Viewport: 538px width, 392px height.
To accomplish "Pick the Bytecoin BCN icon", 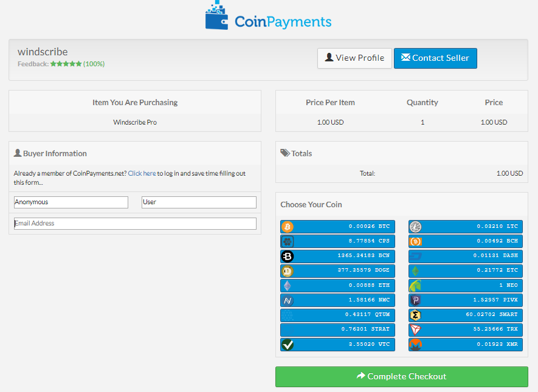I will point(288,256).
